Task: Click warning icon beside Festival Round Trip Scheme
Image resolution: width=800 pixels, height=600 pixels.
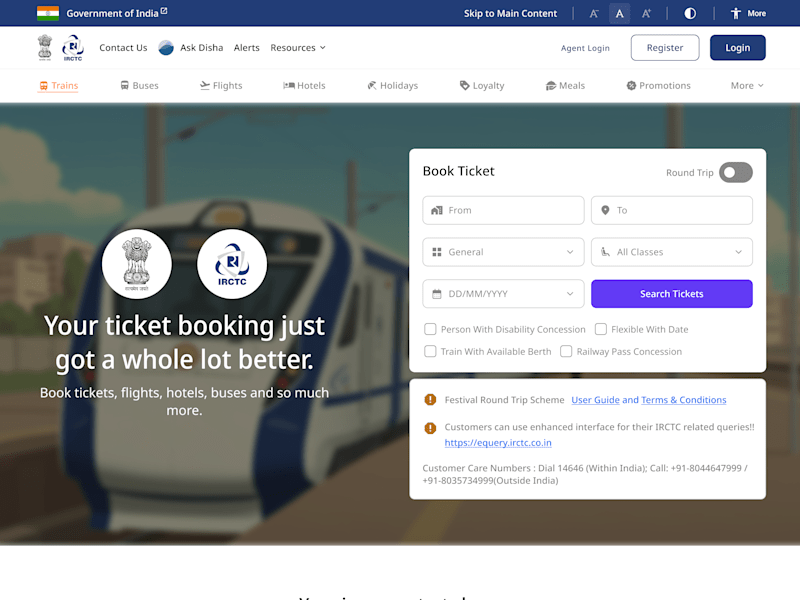Action: tap(430, 399)
